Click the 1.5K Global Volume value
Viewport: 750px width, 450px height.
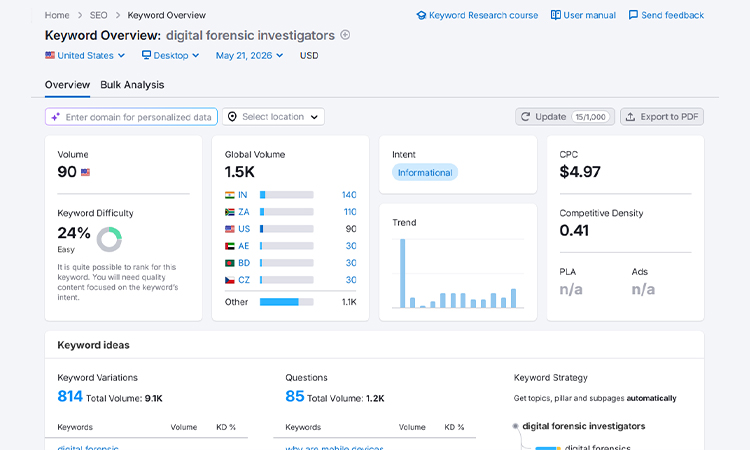240,172
